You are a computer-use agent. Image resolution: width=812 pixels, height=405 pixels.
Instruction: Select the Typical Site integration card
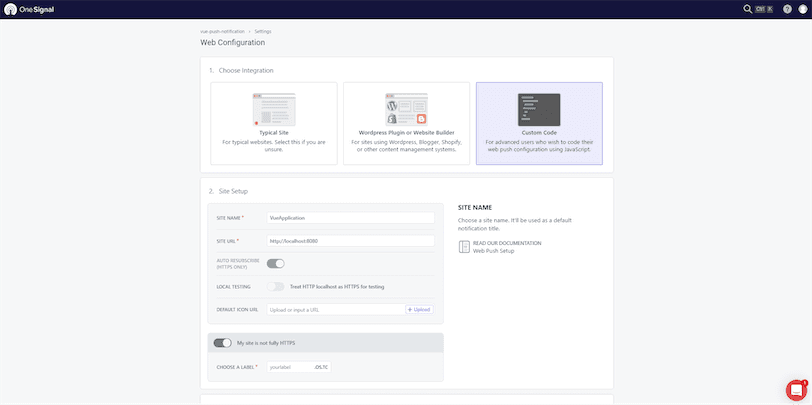(274, 123)
